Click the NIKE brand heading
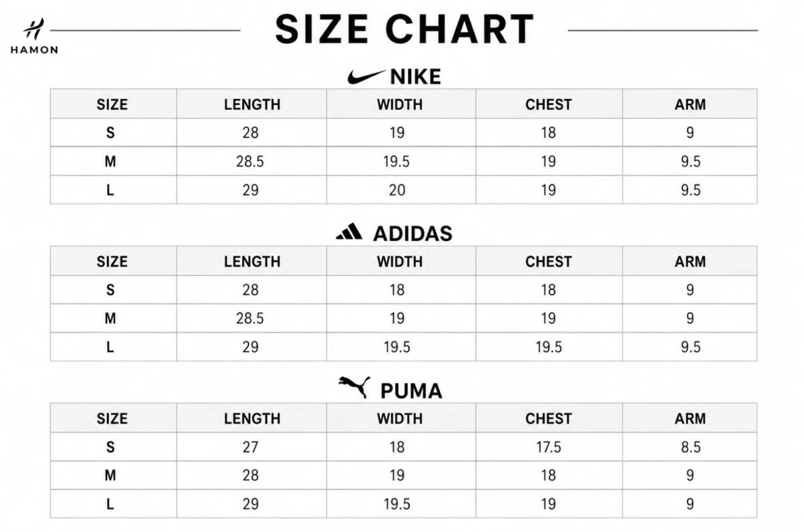804x532 pixels. (415, 77)
